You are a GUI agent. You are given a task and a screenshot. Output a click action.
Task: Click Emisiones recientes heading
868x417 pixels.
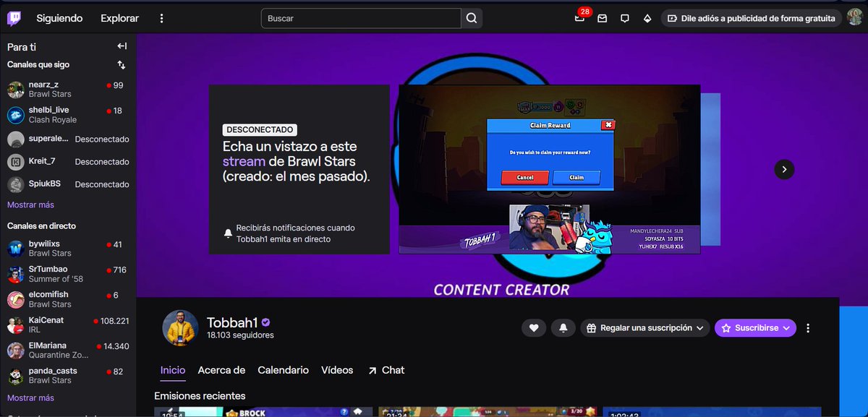tap(200, 396)
